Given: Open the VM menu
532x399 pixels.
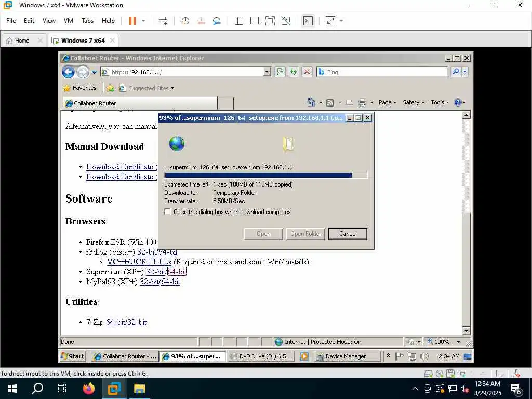Looking at the screenshot, I should coord(69,21).
